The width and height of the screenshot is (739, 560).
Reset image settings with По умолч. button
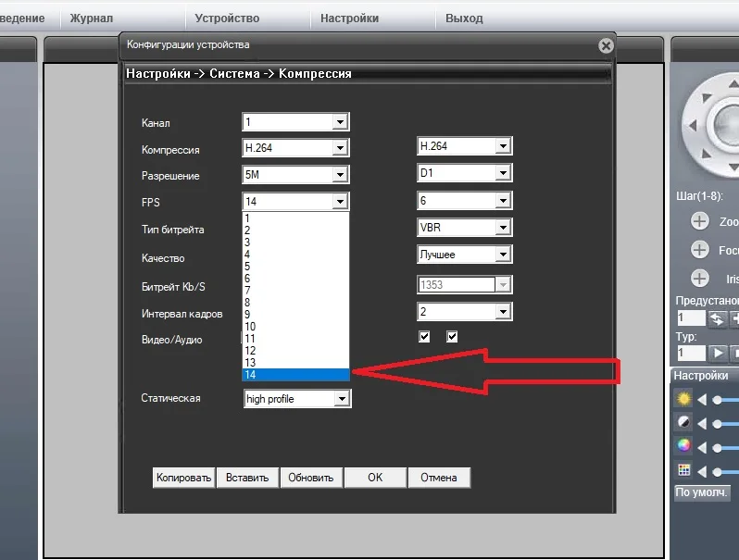point(701,492)
